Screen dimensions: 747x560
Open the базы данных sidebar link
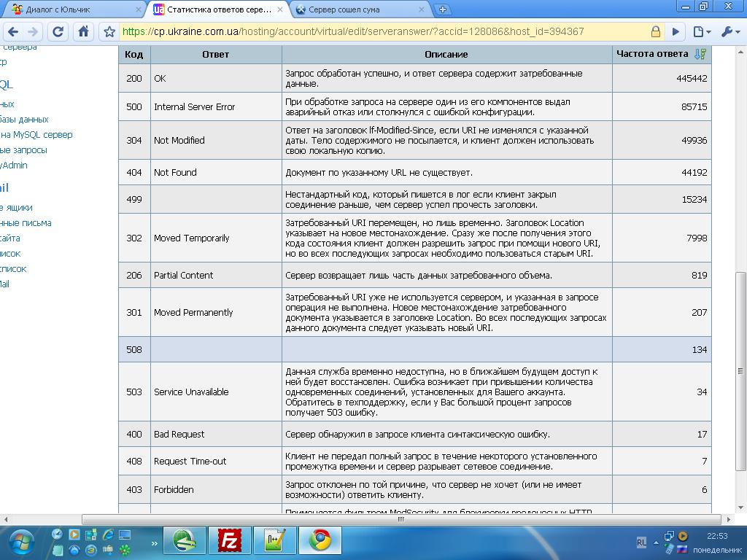[x=25, y=120]
